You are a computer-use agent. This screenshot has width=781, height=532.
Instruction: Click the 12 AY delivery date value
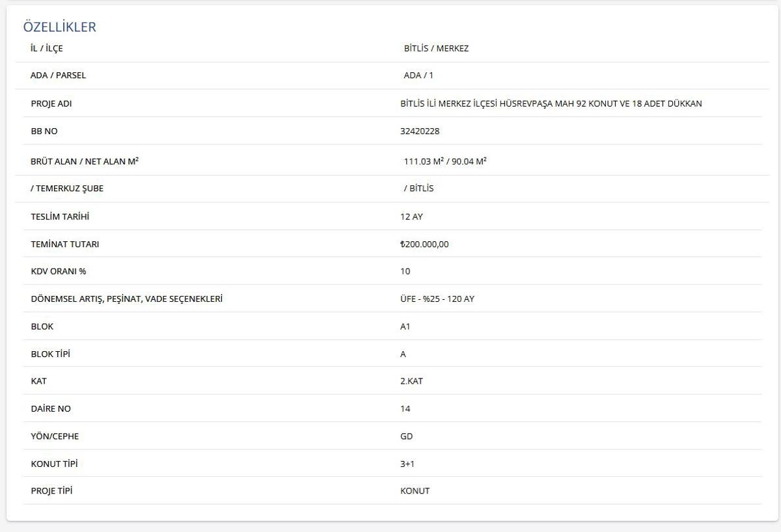click(411, 217)
